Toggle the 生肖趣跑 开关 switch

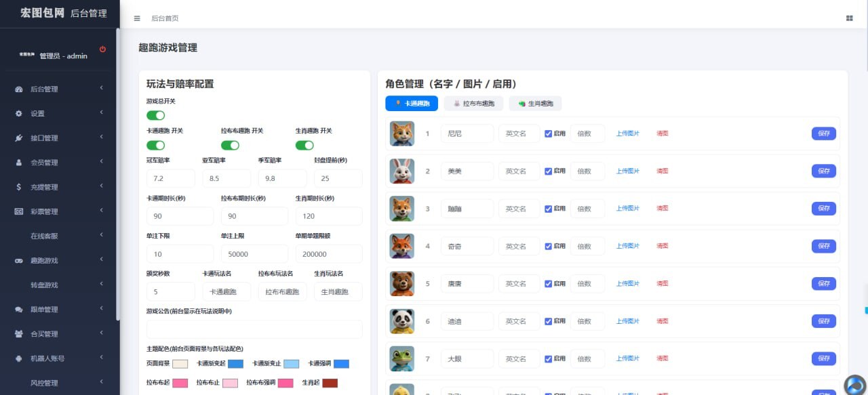click(x=304, y=145)
